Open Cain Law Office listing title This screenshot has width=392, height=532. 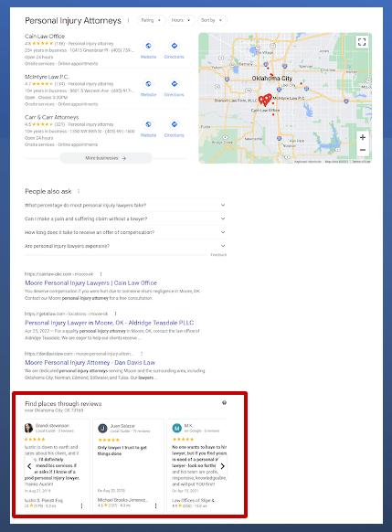(45, 37)
